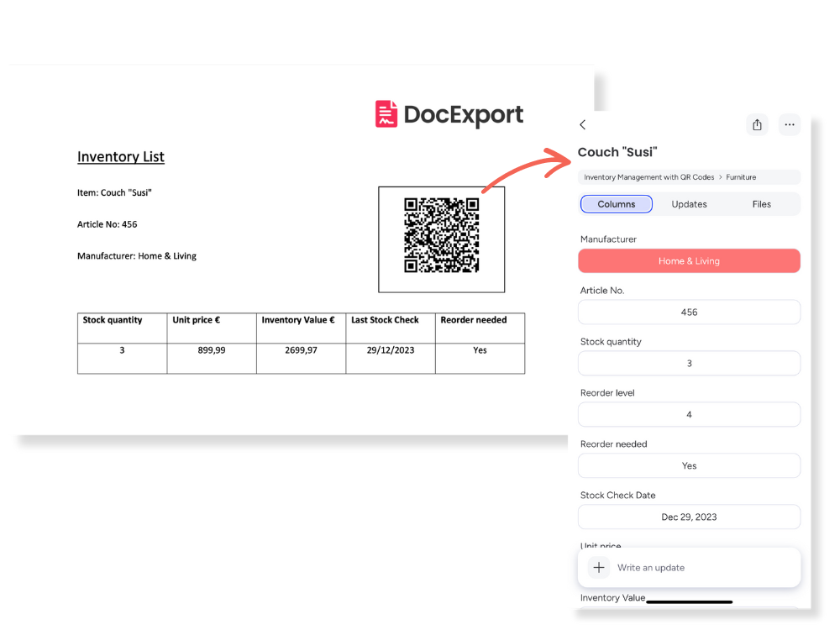The width and height of the screenshot is (840, 630).
Task: Switch to the Updates tab
Action: [x=689, y=204]
